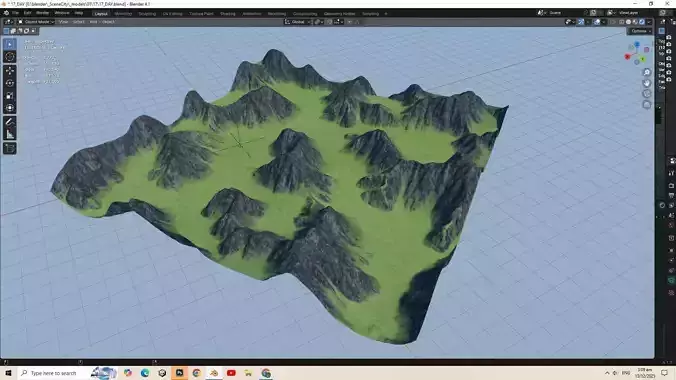
Task: Switch to the Sculpting workspace tab
Action: 147,14
